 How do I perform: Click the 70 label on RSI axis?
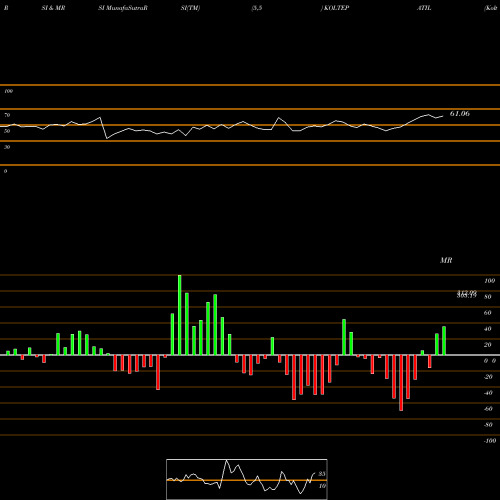point(7,115)
